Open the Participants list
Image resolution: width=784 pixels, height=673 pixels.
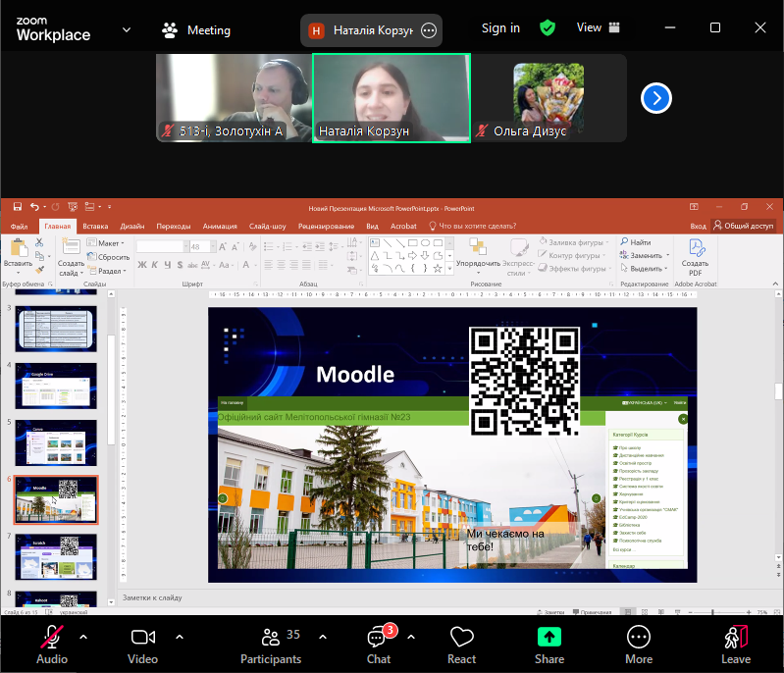(x=271, y=644)
